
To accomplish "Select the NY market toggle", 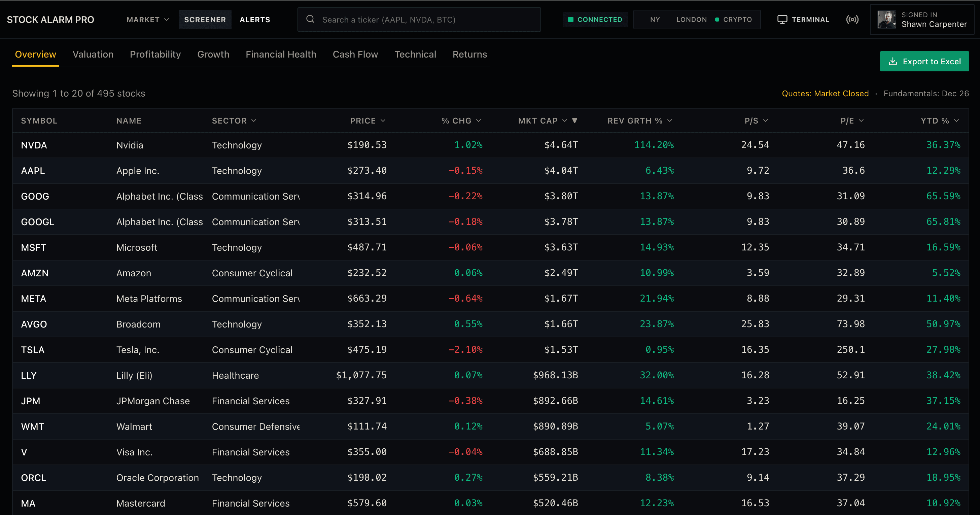I will pyautogui.click(x=655, y=20).
